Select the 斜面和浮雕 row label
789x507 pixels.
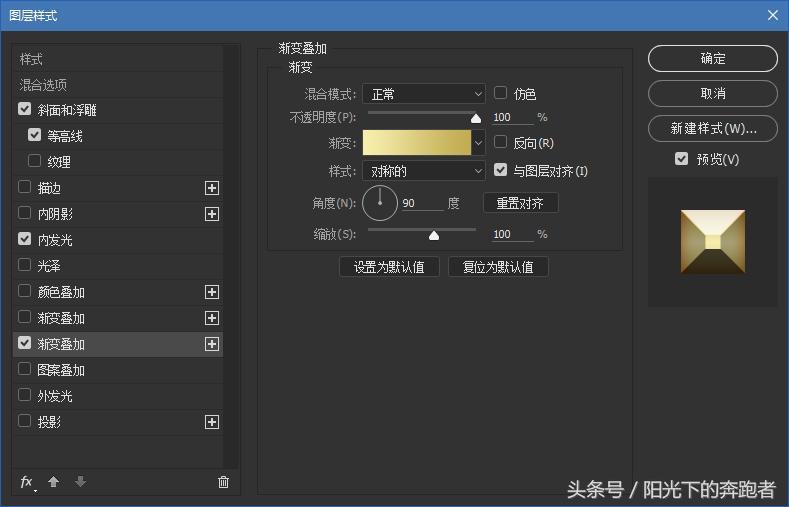[x=67, y=110]
